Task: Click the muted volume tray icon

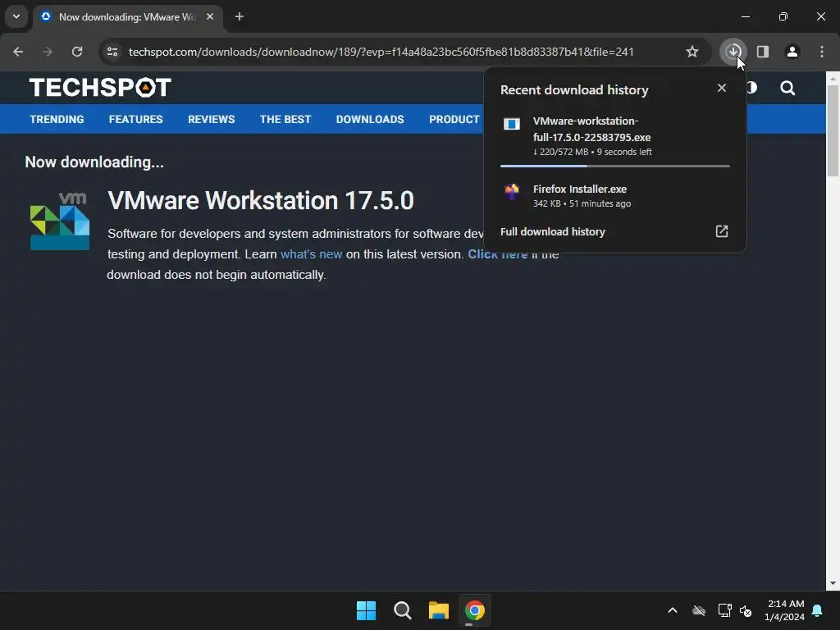Action: point(746,610)
